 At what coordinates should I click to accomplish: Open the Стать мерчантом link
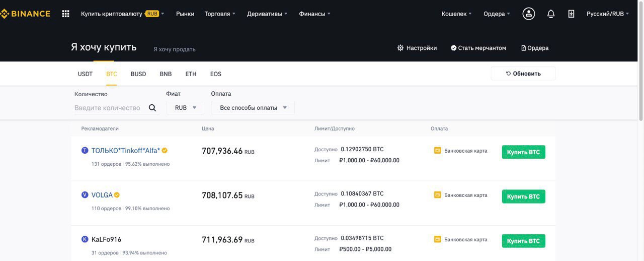coord(478,48)
